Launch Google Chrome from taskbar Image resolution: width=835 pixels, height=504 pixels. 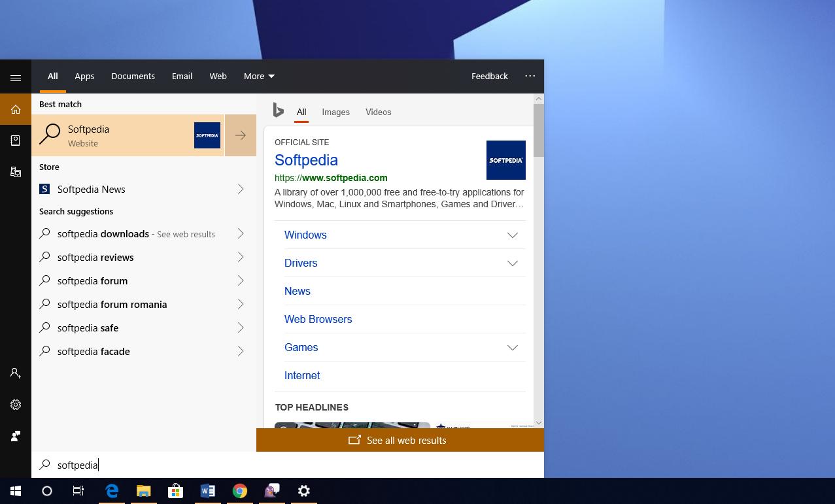(240, 491)
